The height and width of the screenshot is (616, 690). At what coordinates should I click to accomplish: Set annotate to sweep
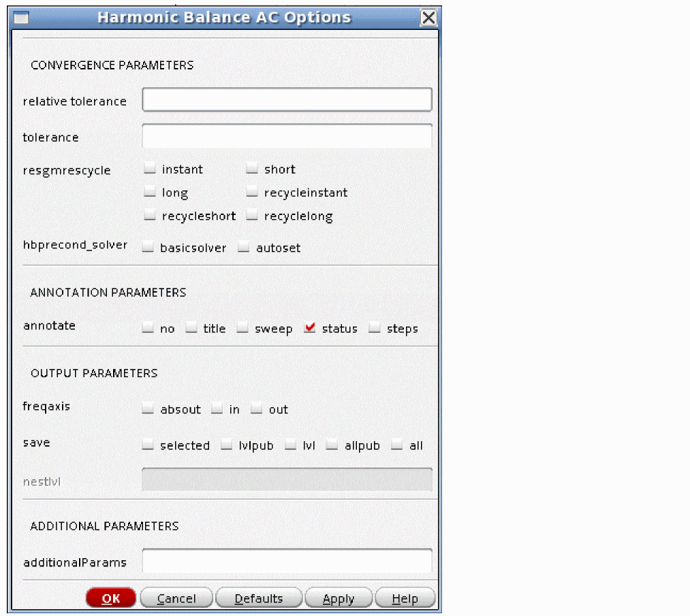pos(242,327)
